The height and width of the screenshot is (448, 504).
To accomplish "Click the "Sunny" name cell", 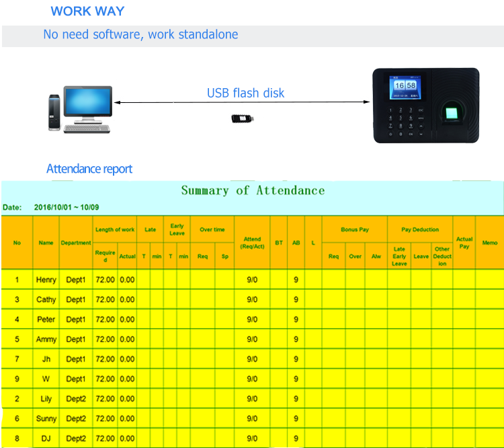I will coord(46,419).
